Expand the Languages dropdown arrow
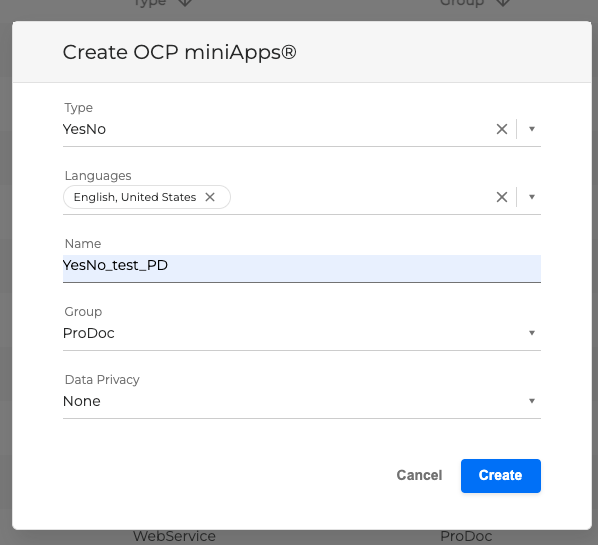Image resolution: width=598 pixels, height=545 pixels. click(532, 197)
